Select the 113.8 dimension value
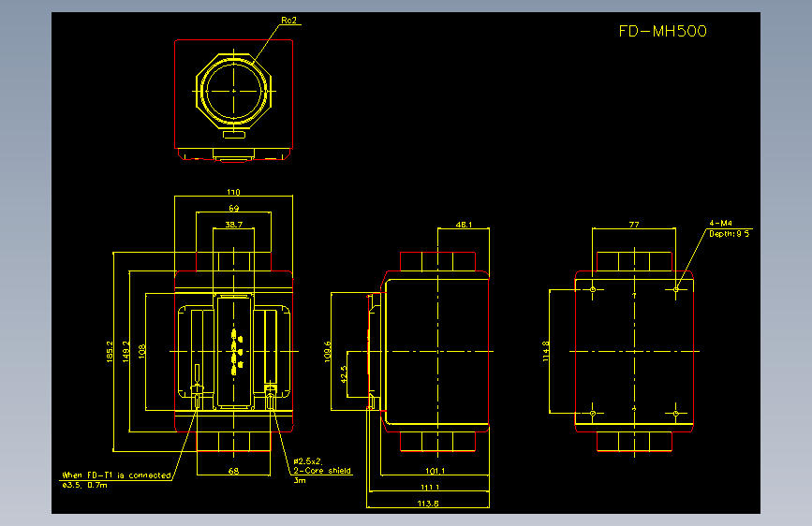Screen dimensions: 812x526 tap(428, 504)
